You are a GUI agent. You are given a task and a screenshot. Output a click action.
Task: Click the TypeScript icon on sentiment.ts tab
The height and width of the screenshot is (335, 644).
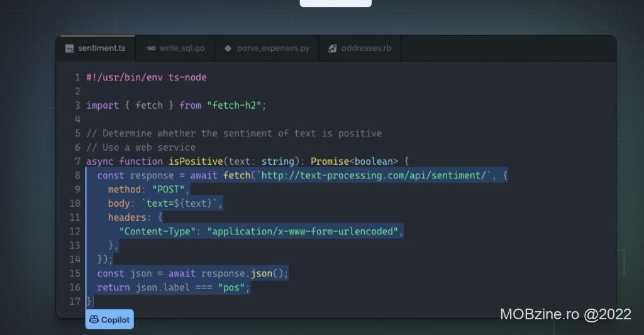click(69, 48)
